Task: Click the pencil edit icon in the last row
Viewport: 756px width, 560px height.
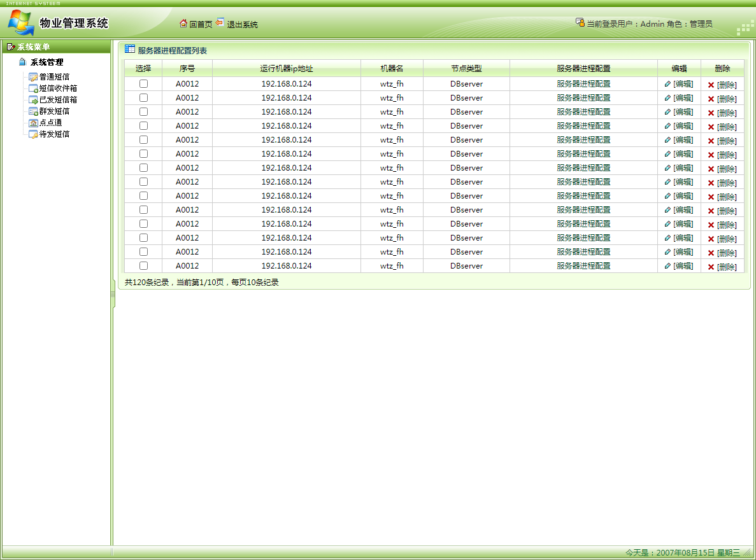Action: click(x=667, y=265)
